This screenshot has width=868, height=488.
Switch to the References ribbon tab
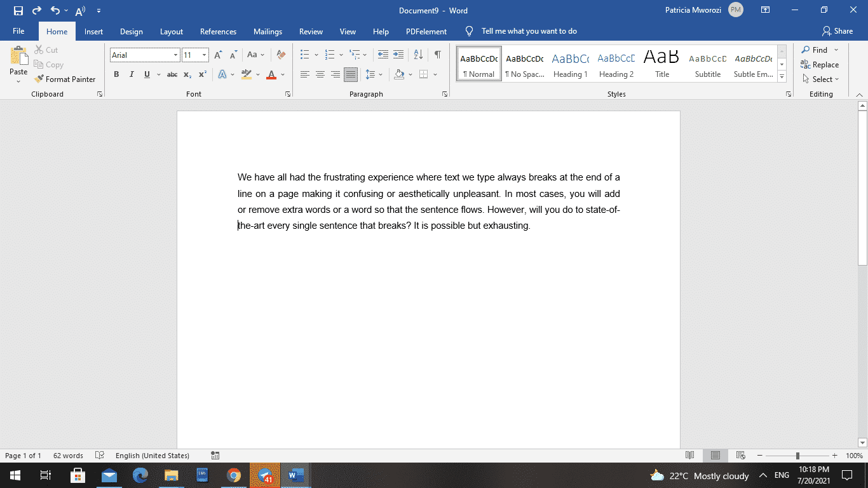(x=218, y=31)
